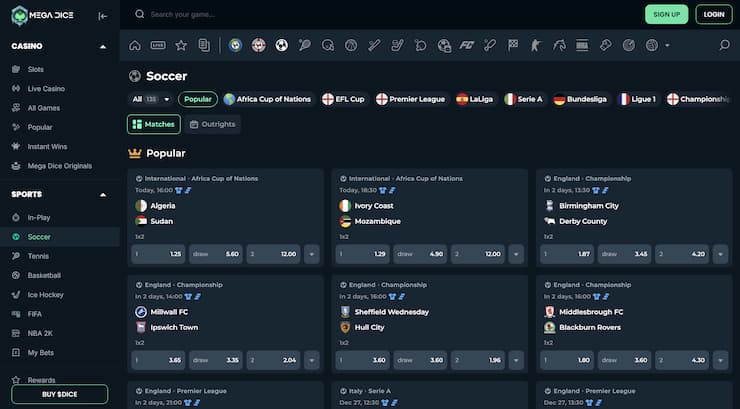
Task: Open the sports search magnifier icon
Action: (x=725, y=45)
